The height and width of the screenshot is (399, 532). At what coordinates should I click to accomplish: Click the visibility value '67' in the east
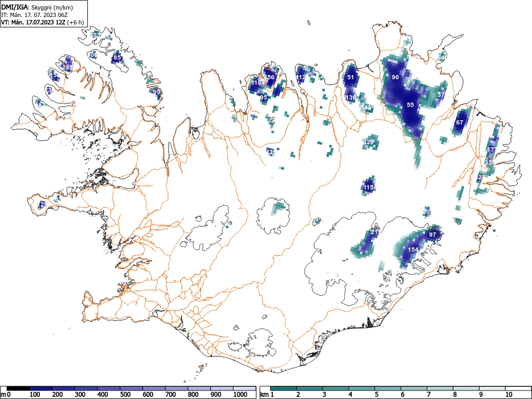(x=460, y=122)
